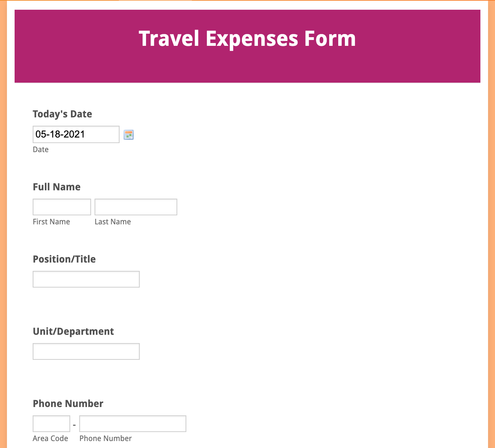Select the Full Name heading
The image size is (495, 448).
[x=56, y=187]
